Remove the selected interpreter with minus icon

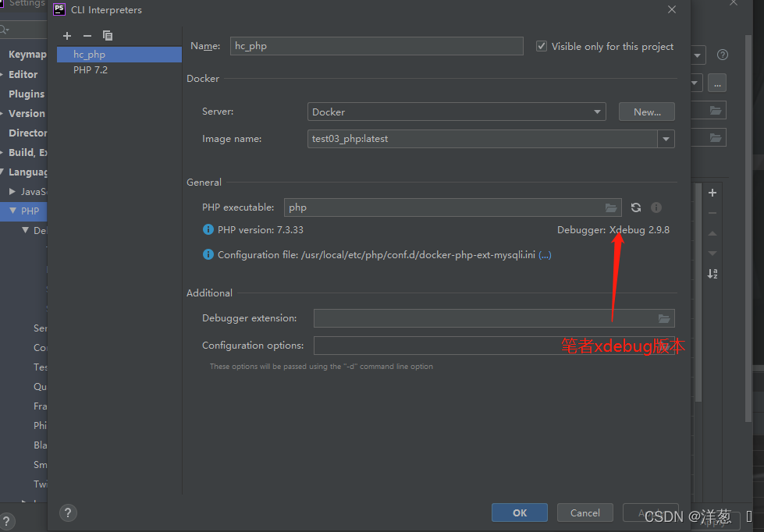(87, 36)
